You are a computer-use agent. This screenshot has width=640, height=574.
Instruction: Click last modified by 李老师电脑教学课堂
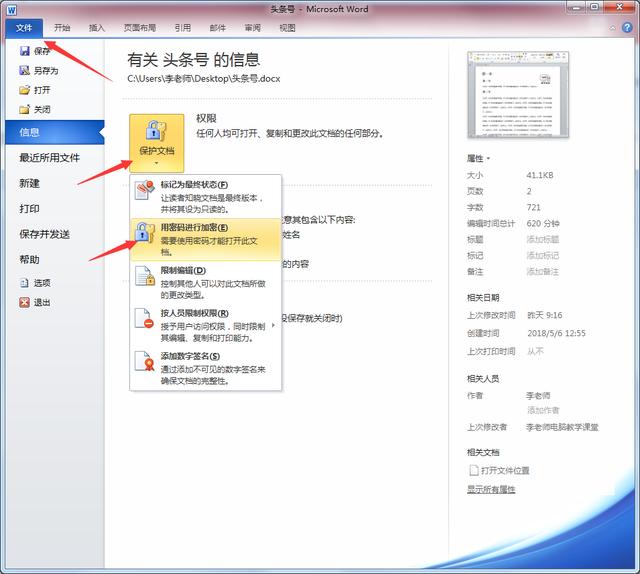pyautogui.click(x=562, y=427)
